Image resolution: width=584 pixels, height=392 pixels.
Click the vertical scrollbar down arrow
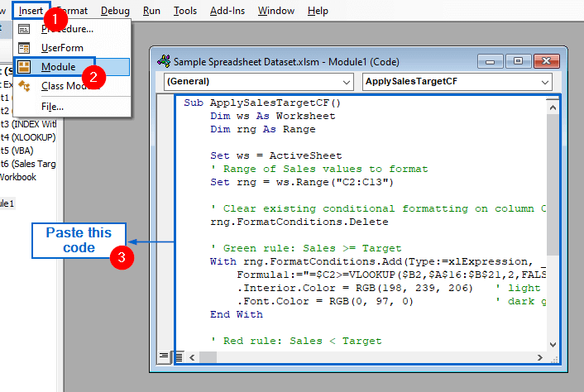click(553, 344)
